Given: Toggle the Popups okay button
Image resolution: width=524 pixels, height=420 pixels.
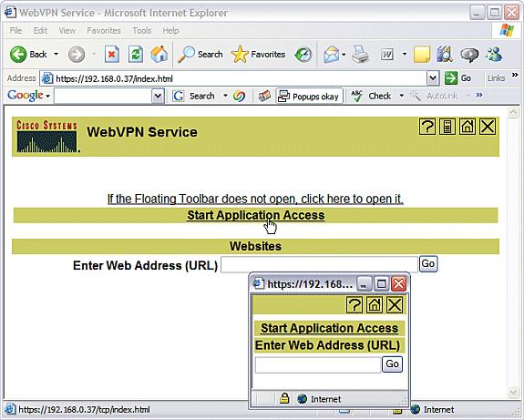Looking at the screenshot, I should coord(310,97).
